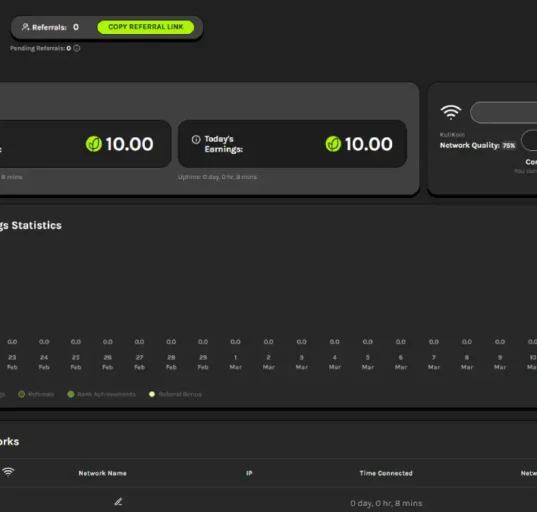Image resolution: width=537 pixels, height=512 pixels.
Task: Click the 'Network Quality:' label
Action: [470, 146]
